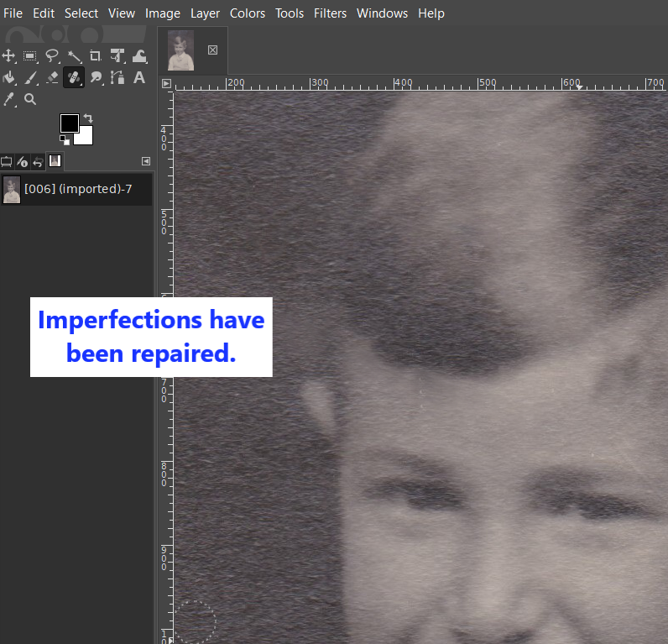Open the Colors menu
Image resolution: width=668 pixels, height=644 pixels.
tap(248, 13)
